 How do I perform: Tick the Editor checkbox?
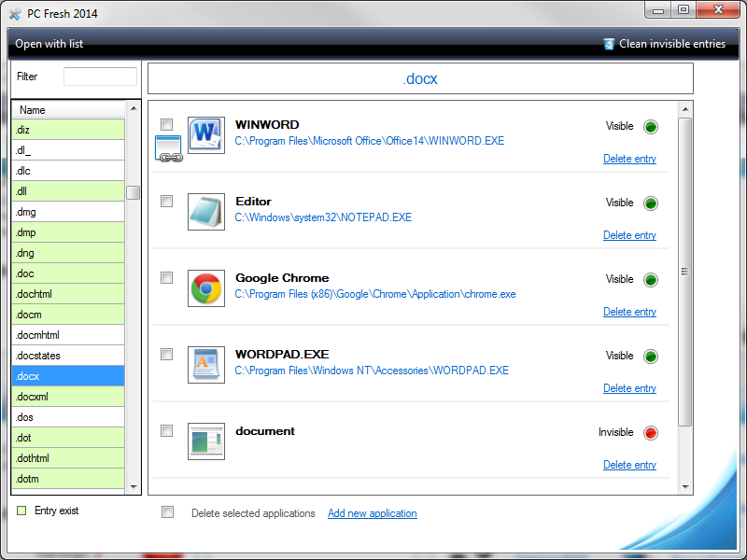pos(167,202)
